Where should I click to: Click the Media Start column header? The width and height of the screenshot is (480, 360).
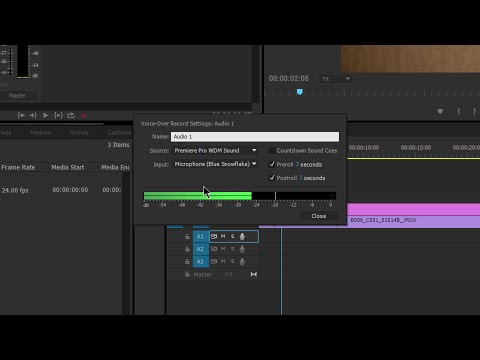click(68, 167)
